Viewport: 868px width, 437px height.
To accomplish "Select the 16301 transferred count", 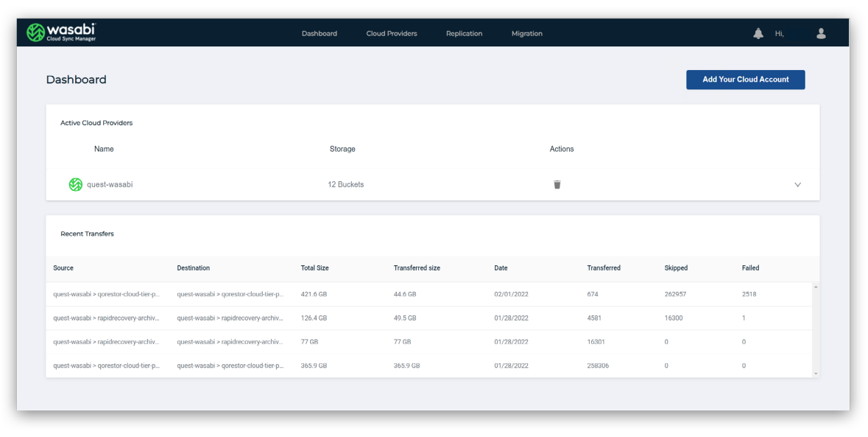I will click(596, 342).
